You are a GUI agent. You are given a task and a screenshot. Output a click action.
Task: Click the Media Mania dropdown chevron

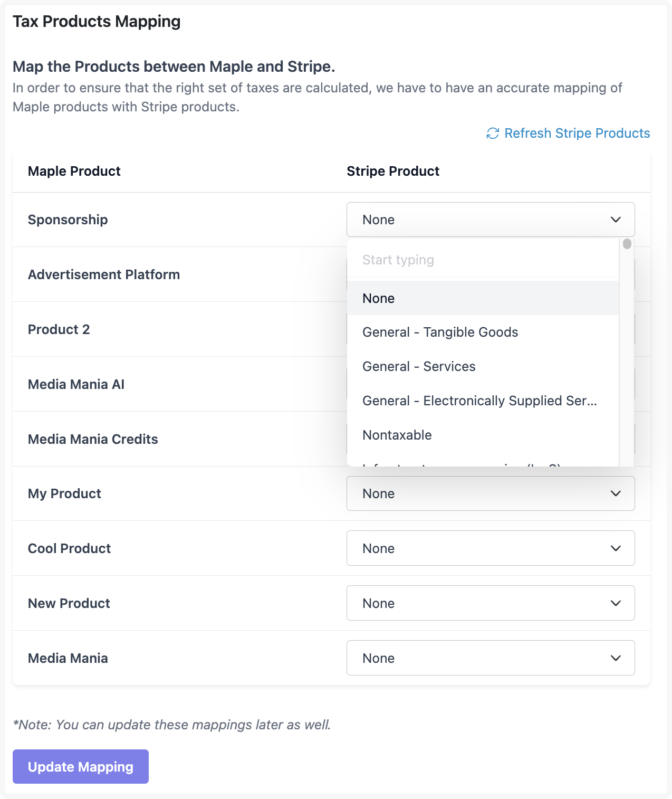pyautogui.click(x=616, y=658)
